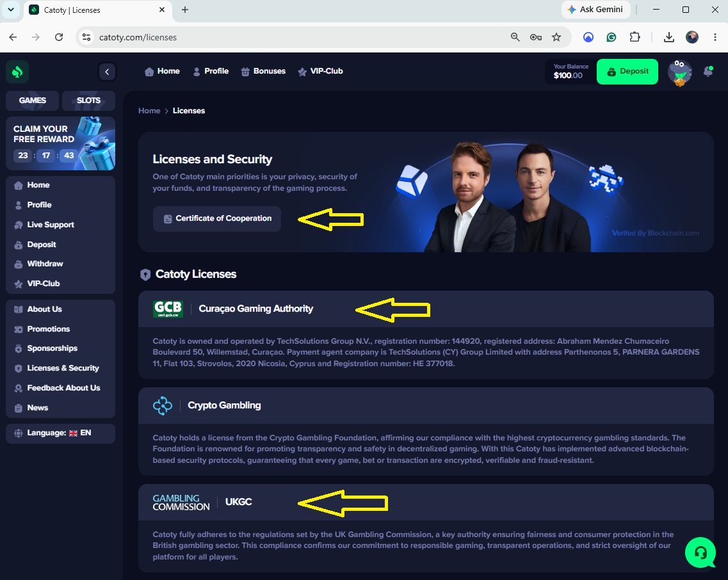Open the Chrome three-dot menu
This screenshot has width=728, height=580.
[715, 37]
